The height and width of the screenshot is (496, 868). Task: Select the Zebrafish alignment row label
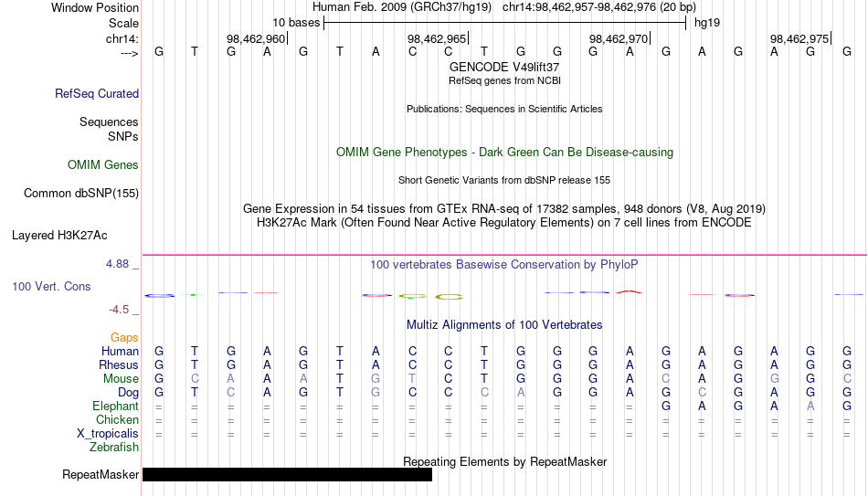[x=114, y=448]
